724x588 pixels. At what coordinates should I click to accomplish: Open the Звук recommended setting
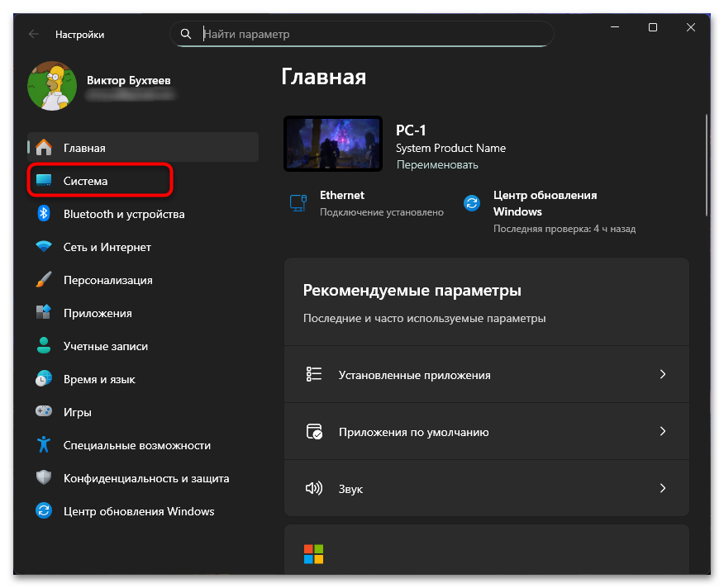(487, 488)
